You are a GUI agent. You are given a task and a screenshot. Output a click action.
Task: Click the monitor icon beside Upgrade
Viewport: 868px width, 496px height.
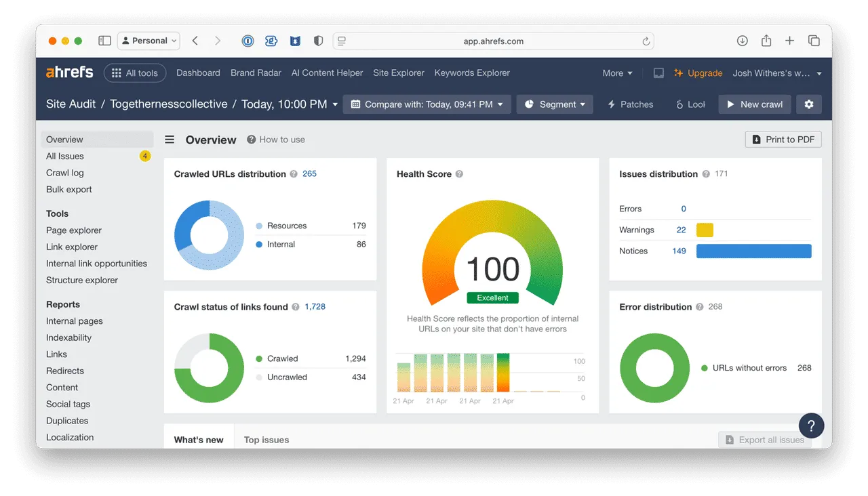[x=658, y=73]
